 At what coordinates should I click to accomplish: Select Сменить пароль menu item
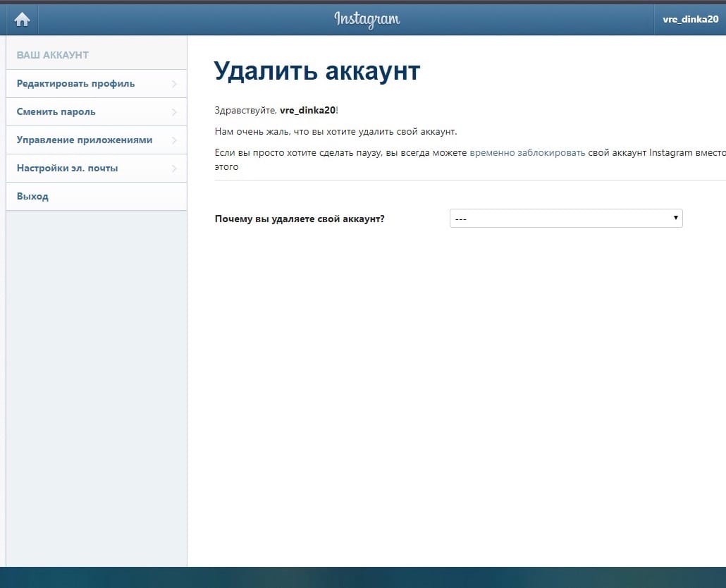pyautogui.click(x=97, y=112)
